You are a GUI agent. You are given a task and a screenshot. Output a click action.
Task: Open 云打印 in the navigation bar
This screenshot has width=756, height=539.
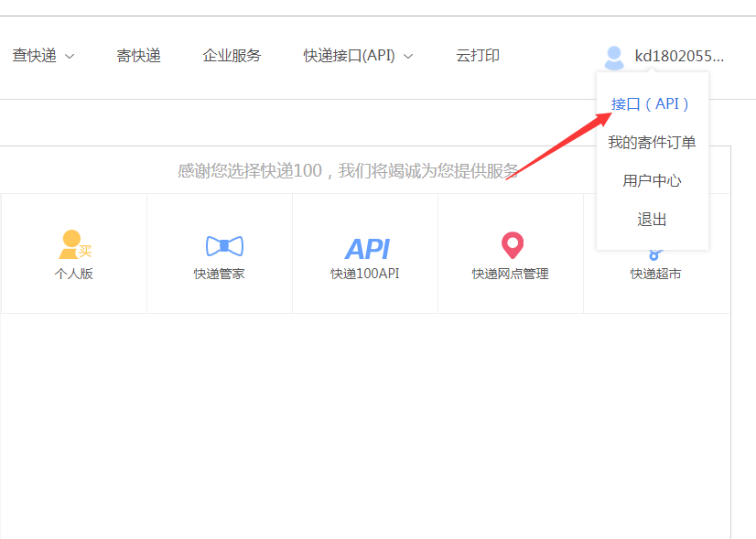tap(478, 56)
